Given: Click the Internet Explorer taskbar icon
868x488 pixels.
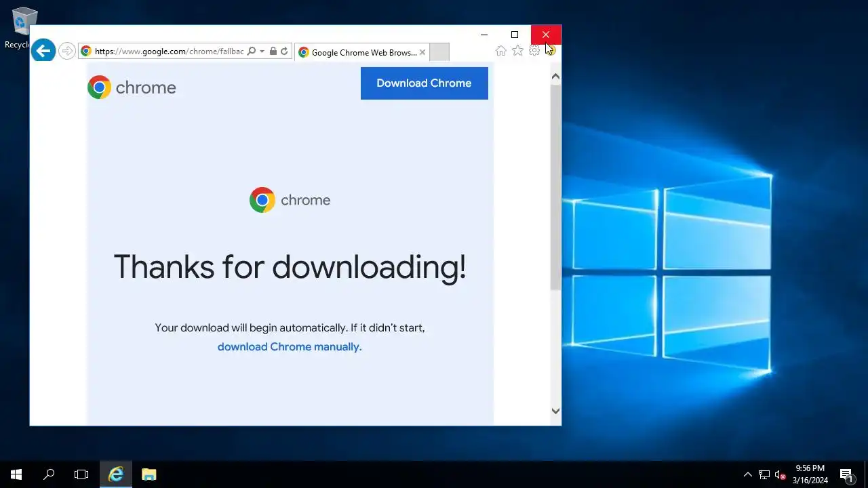Looking at the screenshot, I should point(116,474).
